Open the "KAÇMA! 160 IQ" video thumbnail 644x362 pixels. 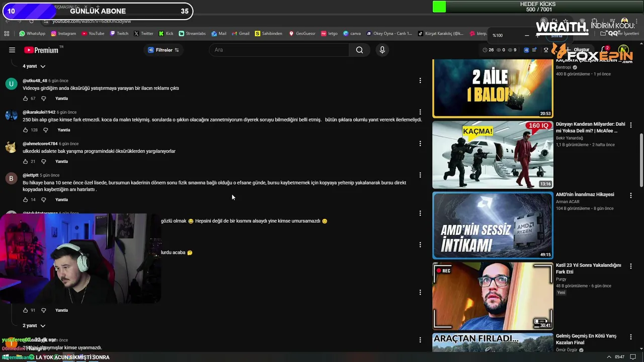(493, 154)
